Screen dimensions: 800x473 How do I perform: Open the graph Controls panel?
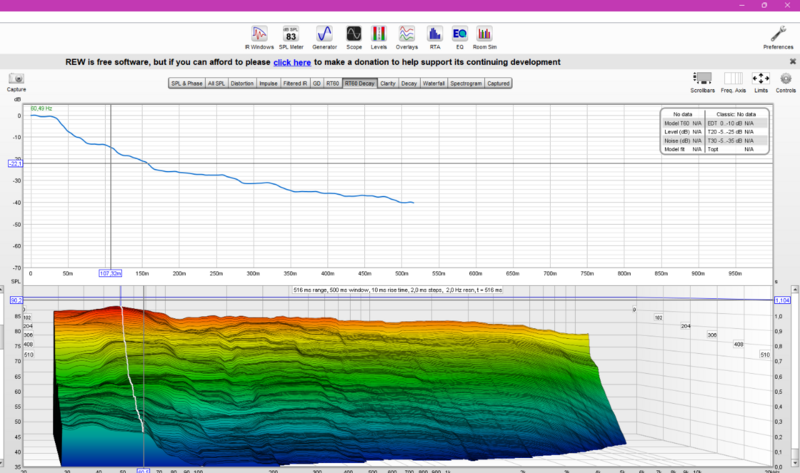(x=785, y=80)
